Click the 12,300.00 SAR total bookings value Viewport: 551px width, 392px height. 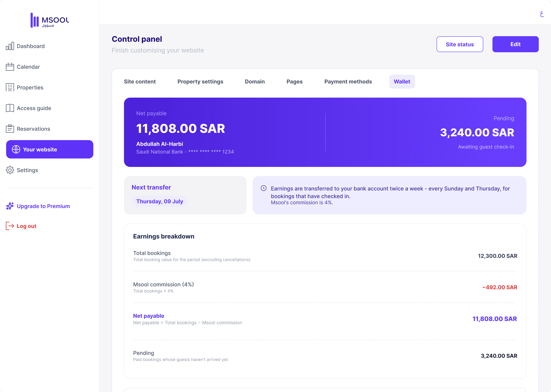click(x=497, y=256)
